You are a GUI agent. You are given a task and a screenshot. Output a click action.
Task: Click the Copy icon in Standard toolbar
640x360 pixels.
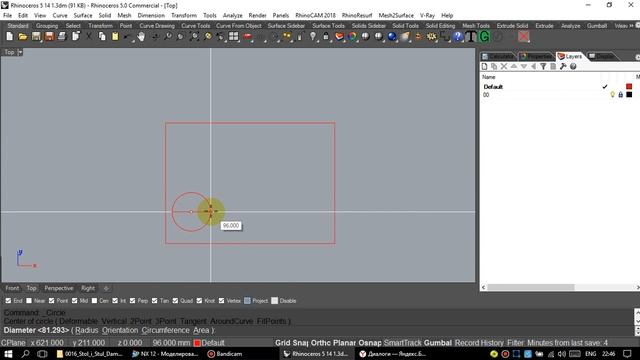click(x=102, y=37)
